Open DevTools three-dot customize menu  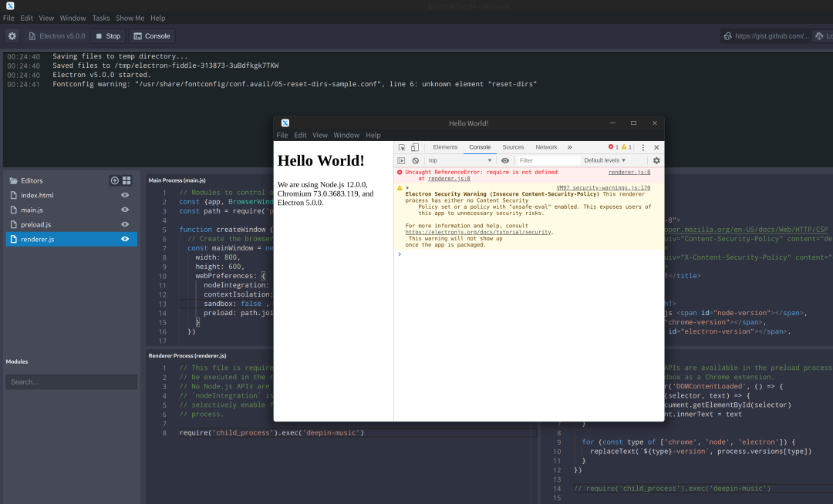(x=643, y=147)
